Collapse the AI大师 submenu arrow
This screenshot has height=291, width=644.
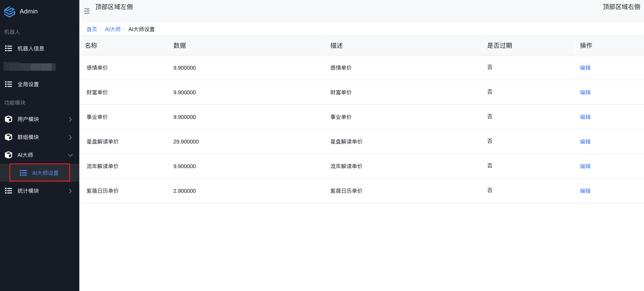click(70, 155)
